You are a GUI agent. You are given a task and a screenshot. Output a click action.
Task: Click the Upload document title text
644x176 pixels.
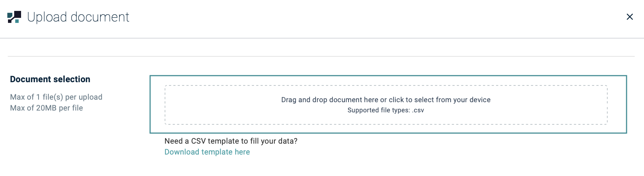[x=78, y=17]
